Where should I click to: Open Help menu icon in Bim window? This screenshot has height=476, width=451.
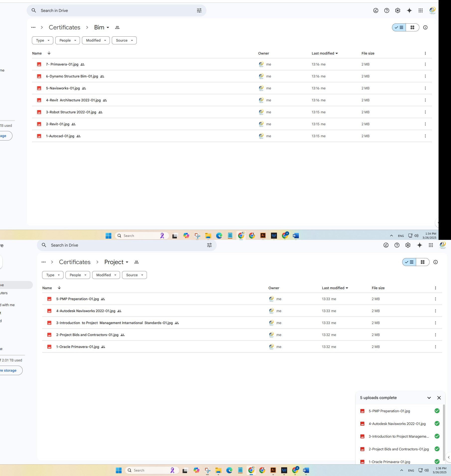click(387, 10)
